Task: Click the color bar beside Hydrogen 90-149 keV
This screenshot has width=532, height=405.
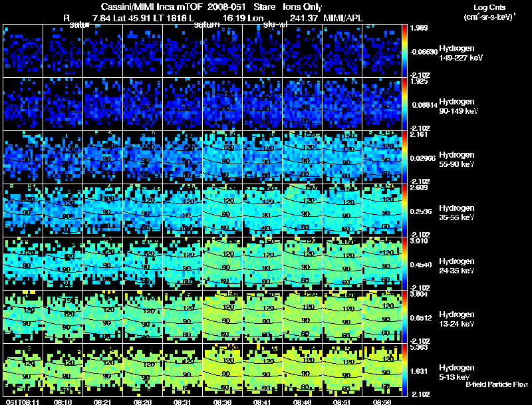Action: pos(404,104)
